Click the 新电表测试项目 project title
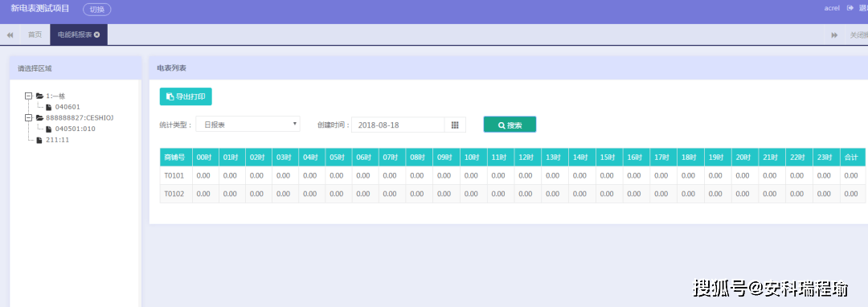868x307 pixels. [40, 8]
